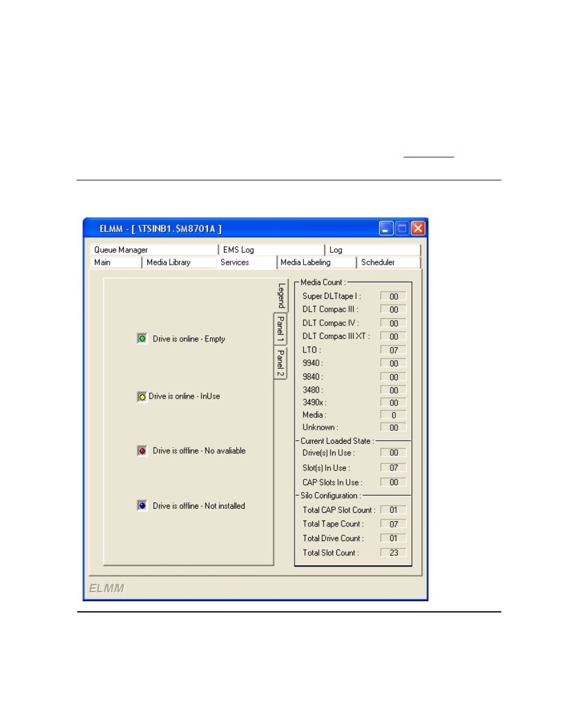The height and width of the screenshot is (728, 562).
Task: Minimize the ELMM window
Action: (x=386, y=229)
